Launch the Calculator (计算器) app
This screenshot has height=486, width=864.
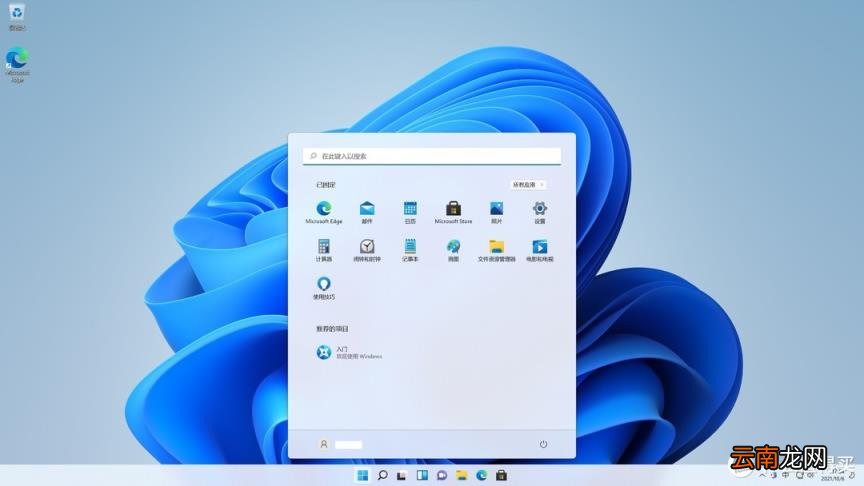323,250
